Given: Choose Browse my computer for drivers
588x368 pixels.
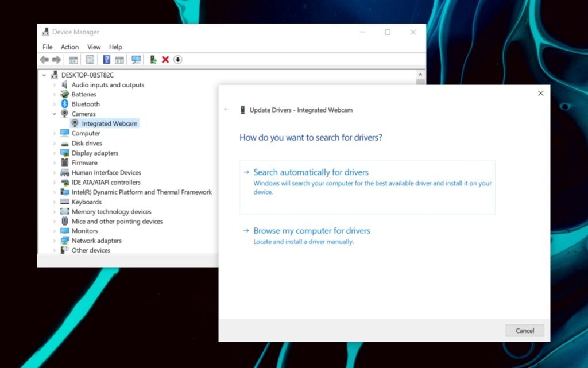Looking at the screenshot, I should 312,230.
